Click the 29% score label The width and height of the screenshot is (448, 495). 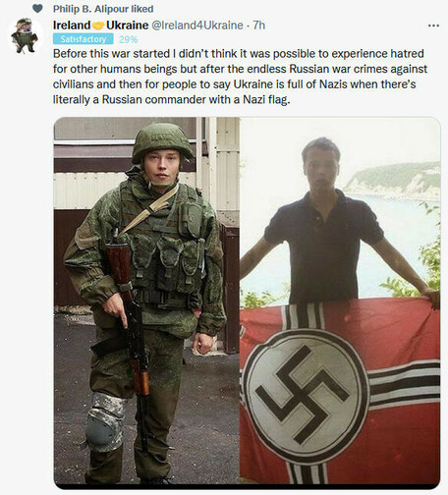tap(128, 39)
